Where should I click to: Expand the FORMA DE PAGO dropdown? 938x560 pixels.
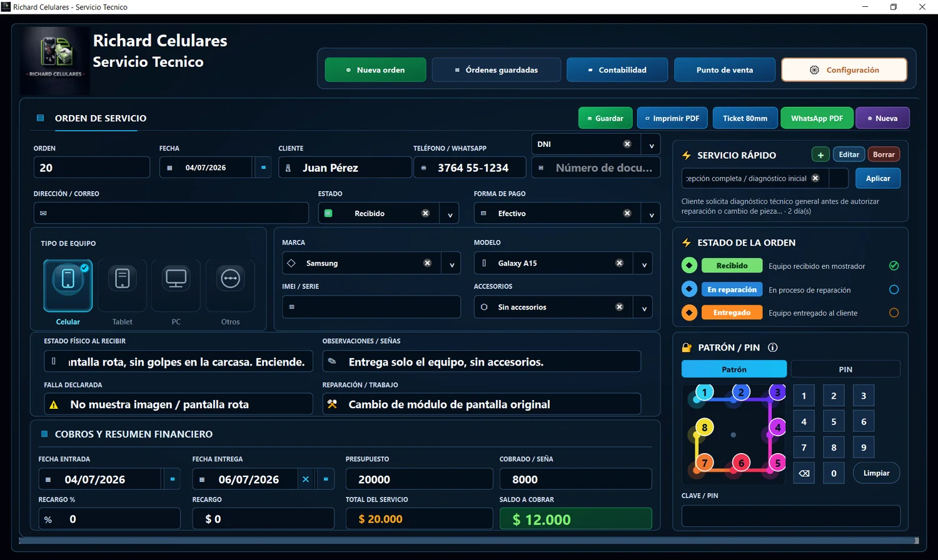[651, 214]
